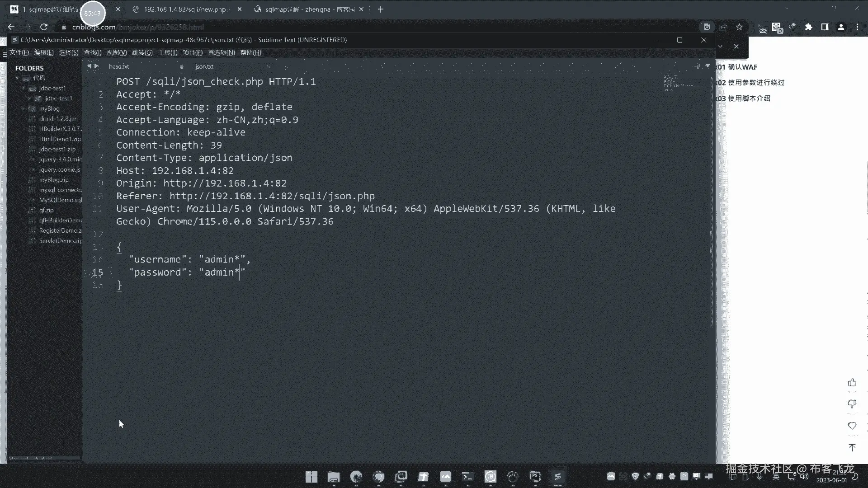The image size is (868, 488).
Task: Open the tab list dropdown arrow
Action: tap(708, 66)
